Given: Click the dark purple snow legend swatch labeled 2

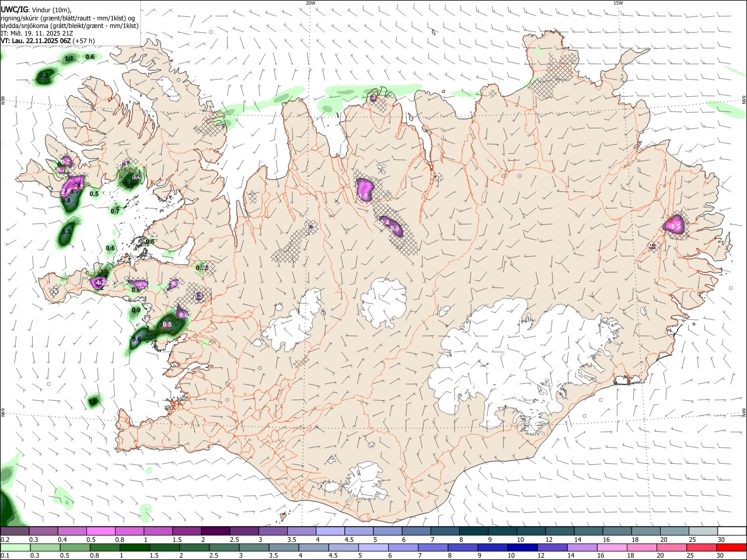Looking at the screenshot, I should tap(215, 531).
